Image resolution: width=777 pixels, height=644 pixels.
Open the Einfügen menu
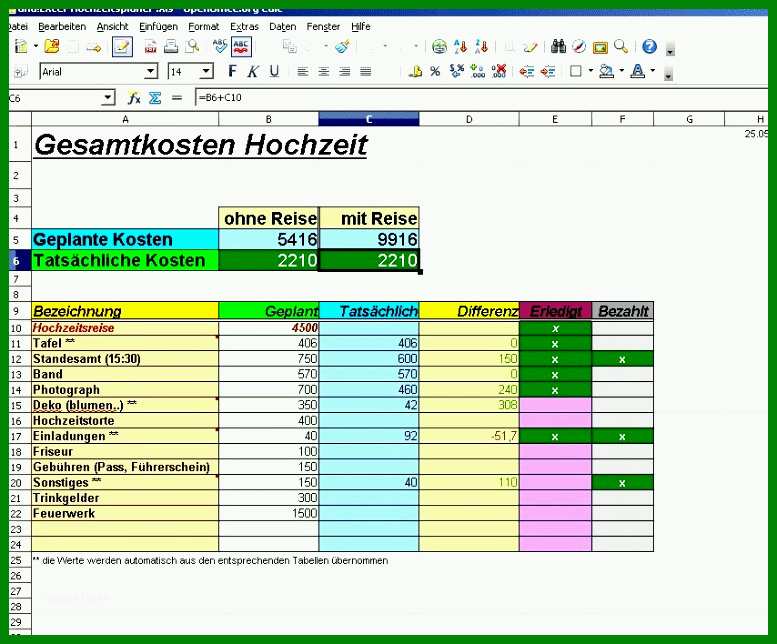[158, 27]
